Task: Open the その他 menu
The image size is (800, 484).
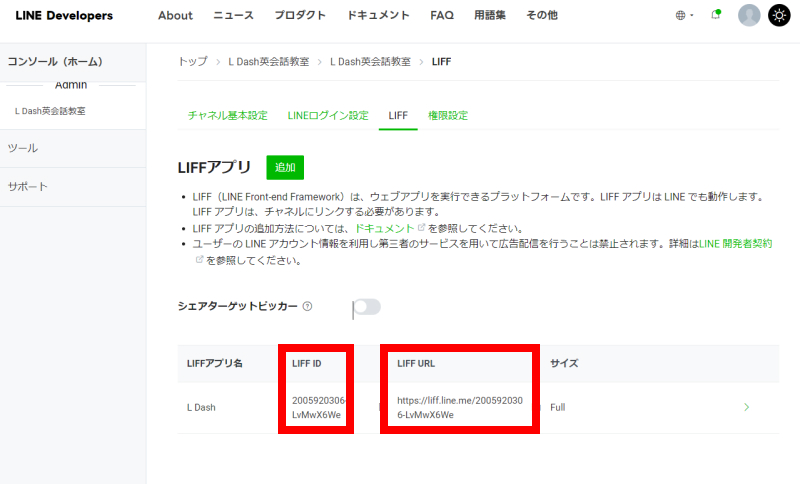Action: [x=542, y=15]
